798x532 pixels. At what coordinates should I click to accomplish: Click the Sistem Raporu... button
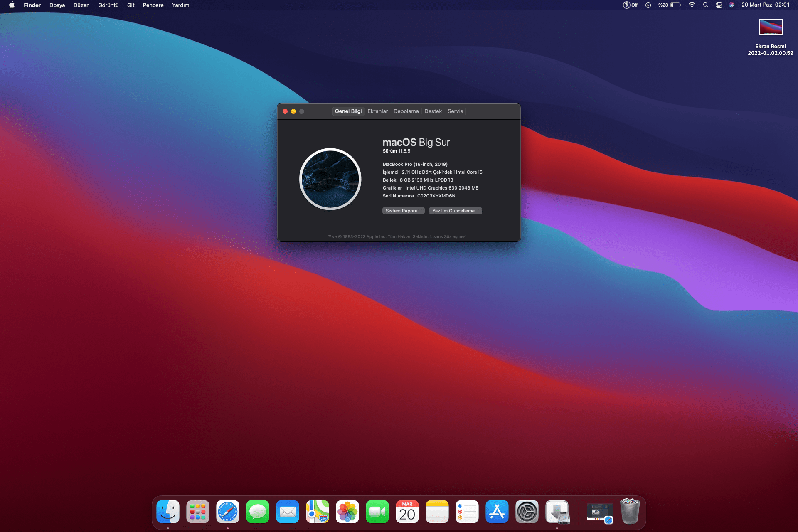point(403,211)
